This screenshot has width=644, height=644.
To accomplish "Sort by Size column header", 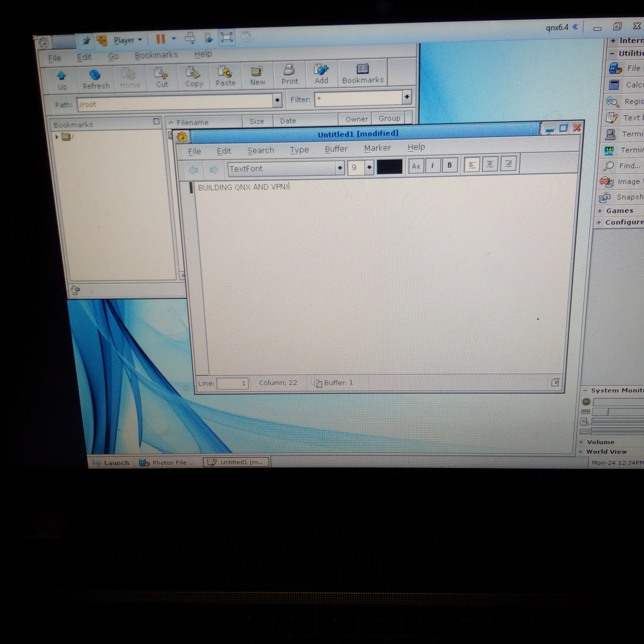I will tap(257, 121).
